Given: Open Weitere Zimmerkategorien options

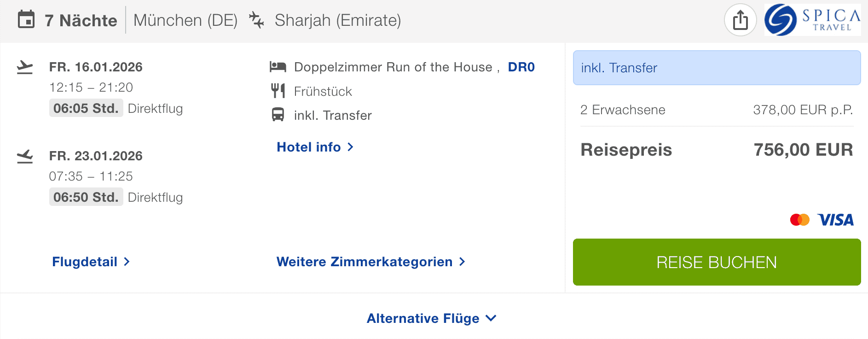Looking at the screenshot, I should 370,262.
